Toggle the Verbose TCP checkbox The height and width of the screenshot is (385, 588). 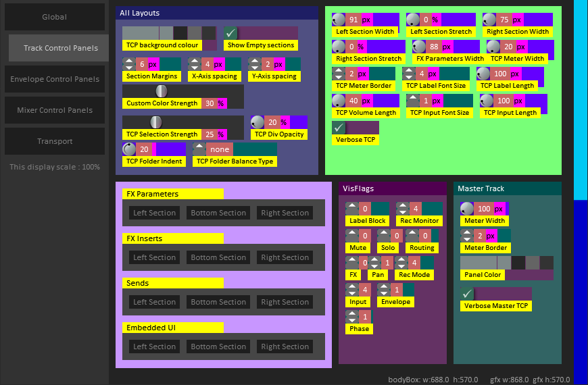pyautogui.click(x=339, y=128)
